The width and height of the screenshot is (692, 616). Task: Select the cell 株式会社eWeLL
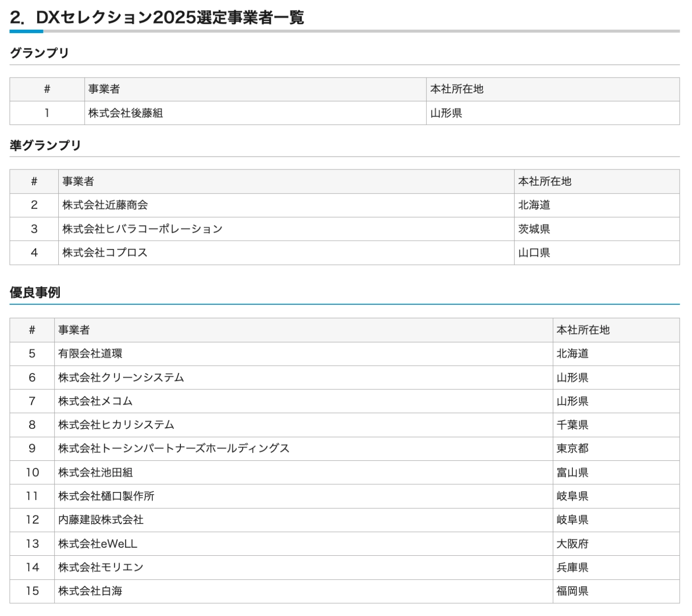pyautogui.click(x=303, y=543)
